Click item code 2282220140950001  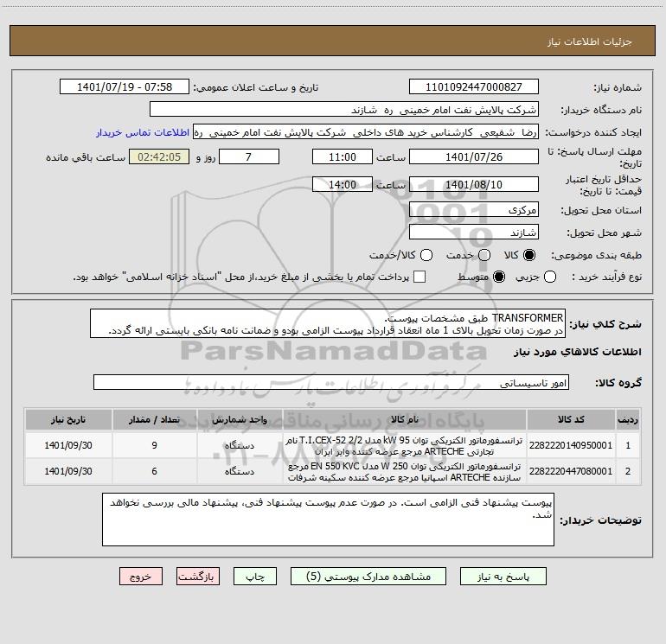point(571,445)
